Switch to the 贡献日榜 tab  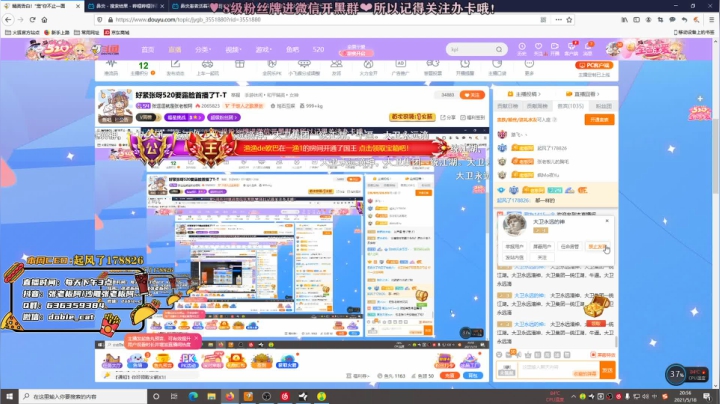coord(507,106)
